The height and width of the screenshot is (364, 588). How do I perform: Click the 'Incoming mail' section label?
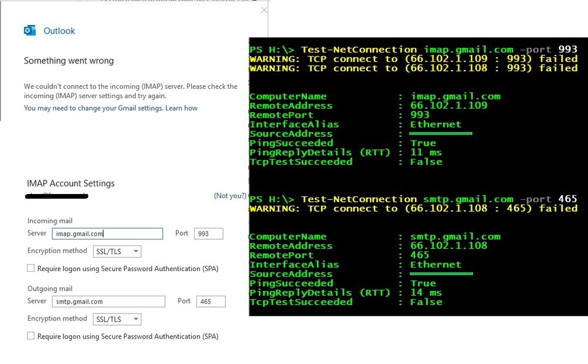pos(50,221)
